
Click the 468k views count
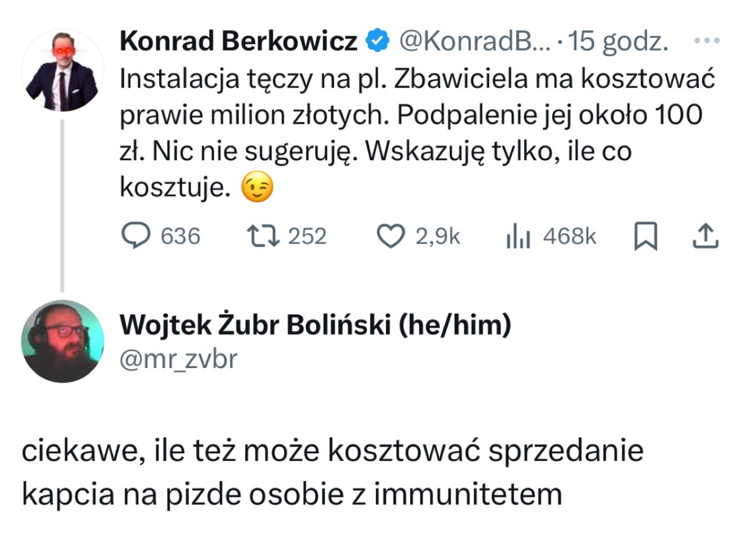pyautogui.click(x=569, y=236)
